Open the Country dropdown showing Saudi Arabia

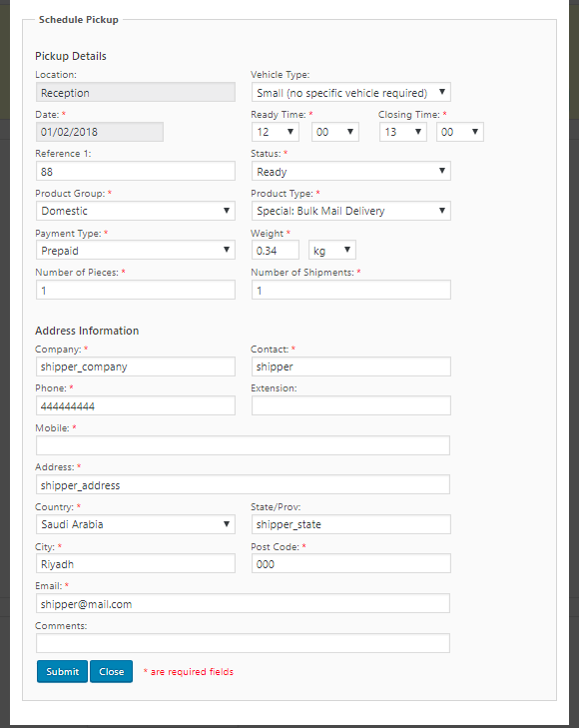pyautogui.click(x=136, y=524)
